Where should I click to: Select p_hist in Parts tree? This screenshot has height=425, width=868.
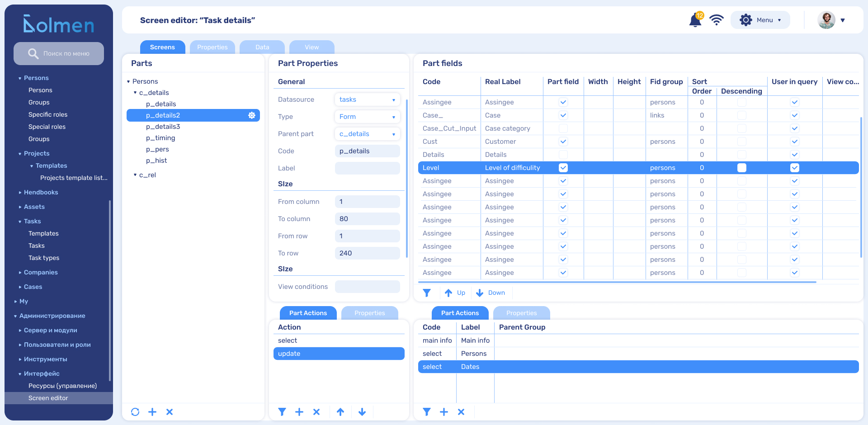[x=156, y=161]
